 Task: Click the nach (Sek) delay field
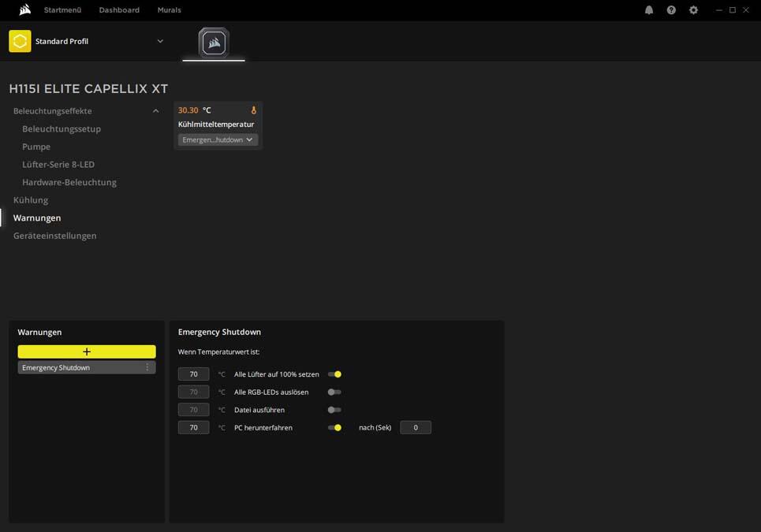click(x=416, y=428)
